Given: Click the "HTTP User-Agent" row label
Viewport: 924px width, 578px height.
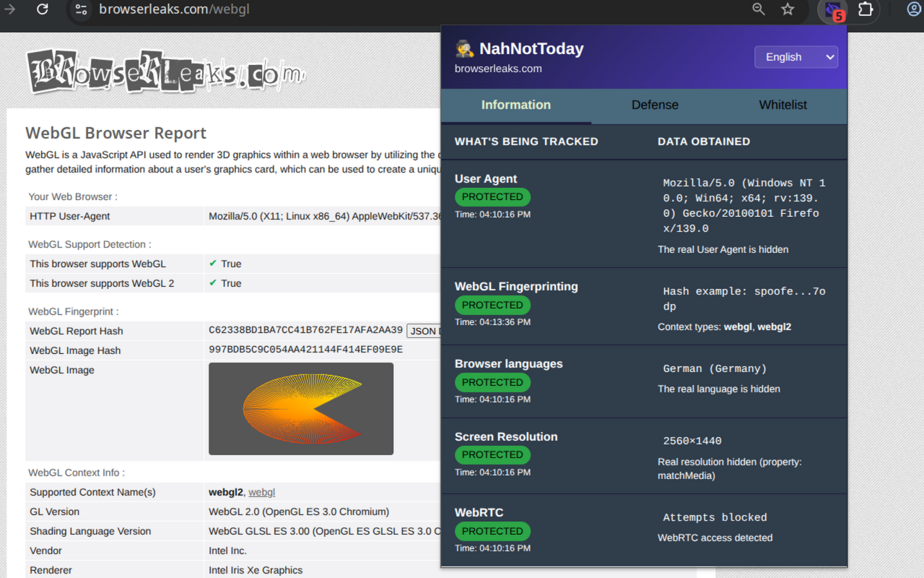Looking at the screenshot, I should [x=70, y=216].
